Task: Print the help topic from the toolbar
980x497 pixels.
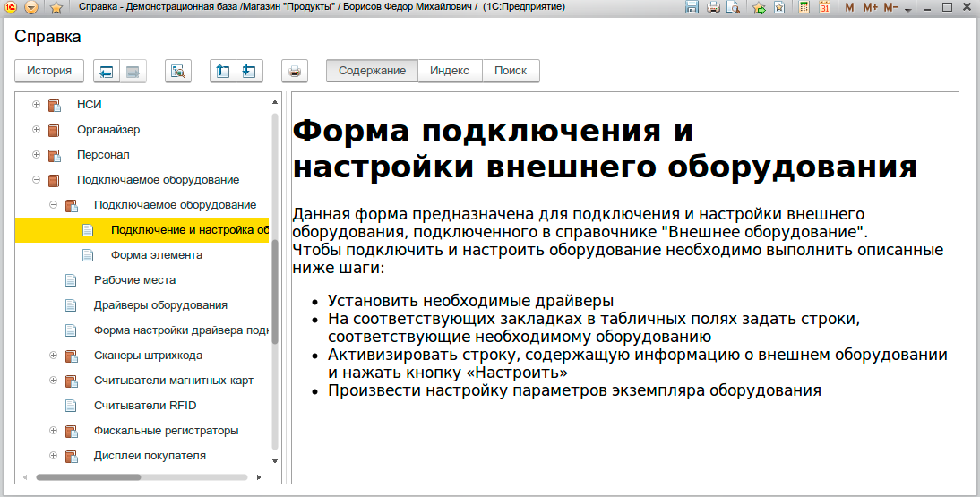Action: click(x=295, y=72)
